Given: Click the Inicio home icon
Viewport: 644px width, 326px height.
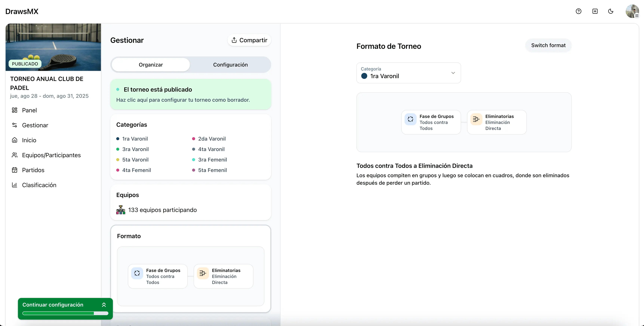Looking at the screenshot, I should pos(15,140).
